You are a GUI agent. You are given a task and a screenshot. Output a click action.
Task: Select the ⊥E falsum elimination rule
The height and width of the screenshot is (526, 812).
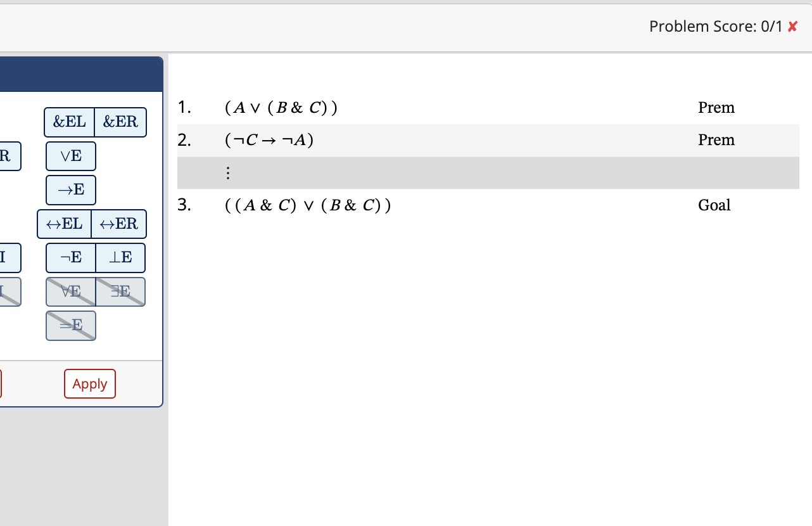[x=120, y=257]
